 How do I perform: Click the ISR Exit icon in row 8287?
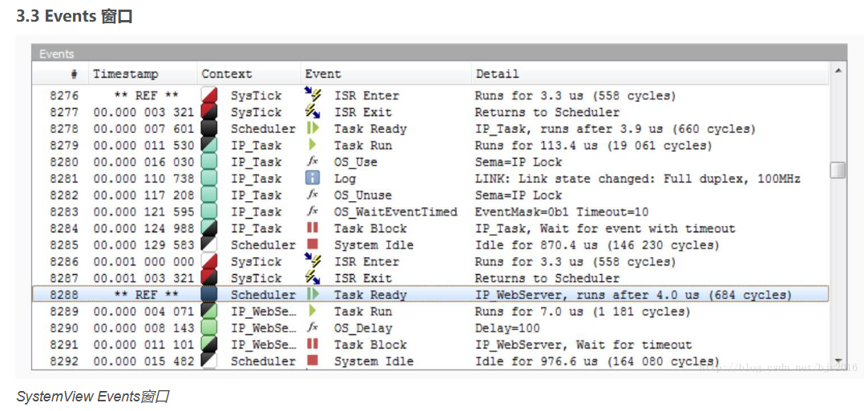pos(313,278)
